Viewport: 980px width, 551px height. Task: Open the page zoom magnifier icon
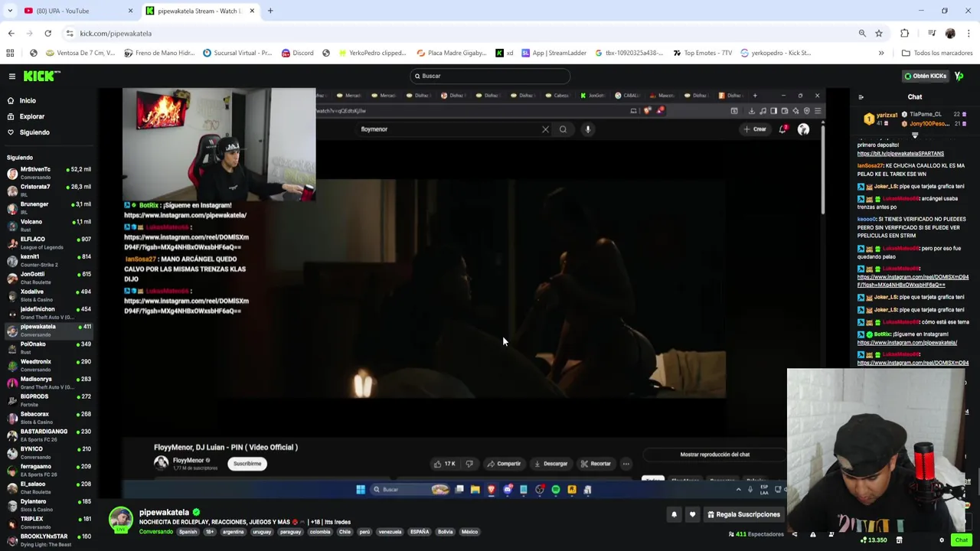click(x=862, y=33)
